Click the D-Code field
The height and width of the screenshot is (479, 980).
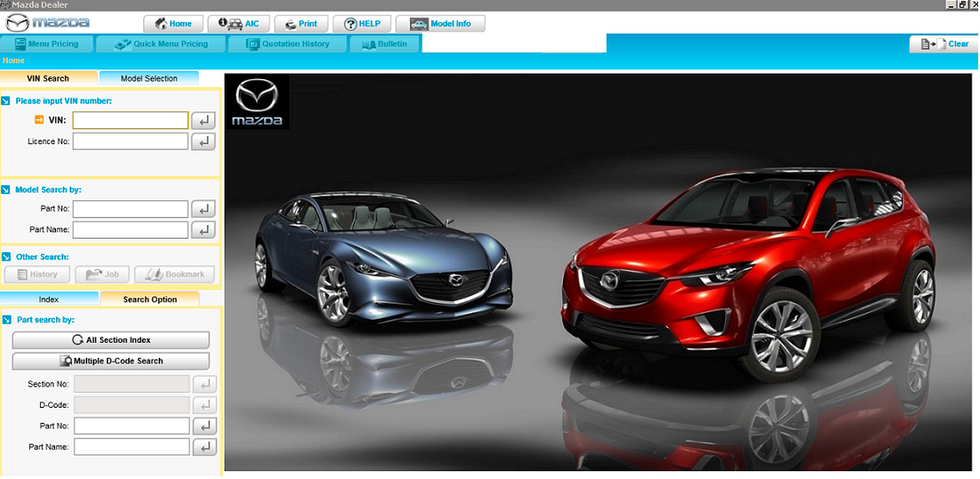click(x=132, y=405)
